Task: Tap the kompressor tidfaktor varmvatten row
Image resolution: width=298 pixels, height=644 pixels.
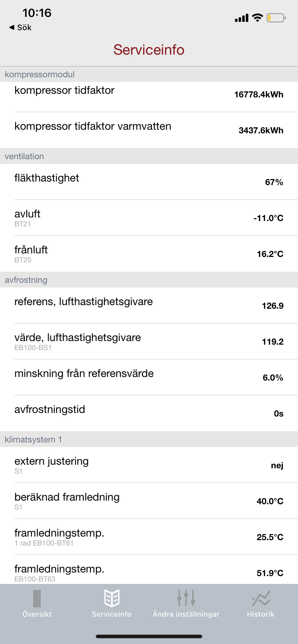Action: [149, 130]
